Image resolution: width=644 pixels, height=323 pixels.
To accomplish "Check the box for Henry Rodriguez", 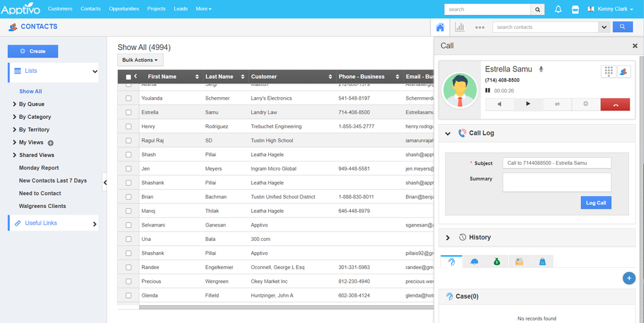I will 129,126.
